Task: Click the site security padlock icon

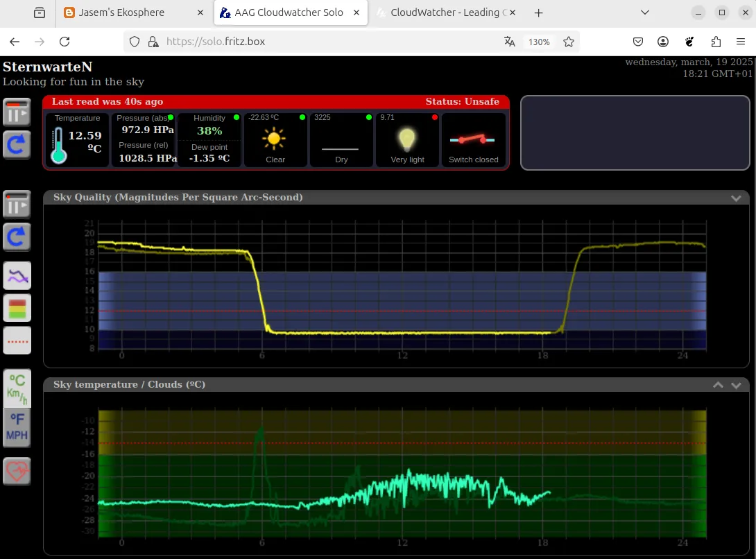Action: click(x=153, y=42)
